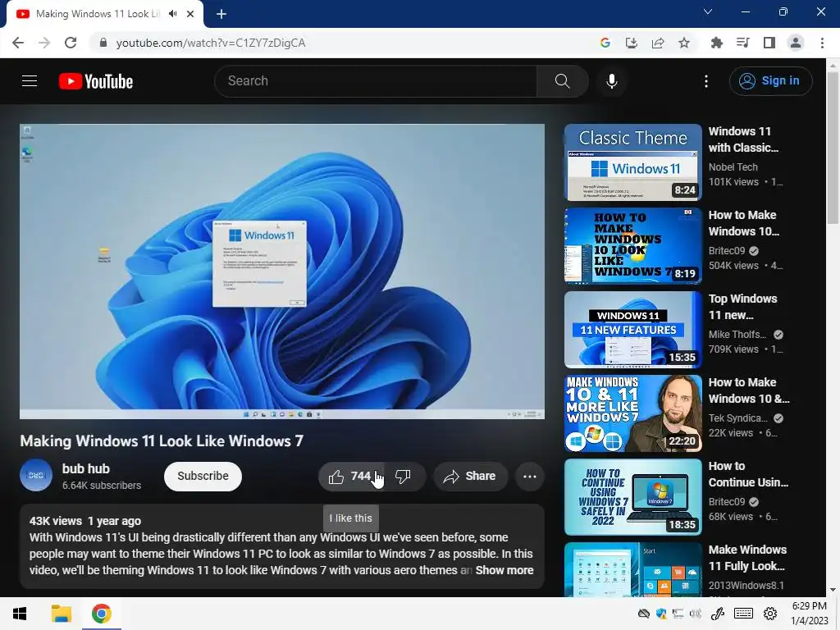This screenshot has width=840, height=630.
Task: Click browser back arrow
Action: (18, 43)
